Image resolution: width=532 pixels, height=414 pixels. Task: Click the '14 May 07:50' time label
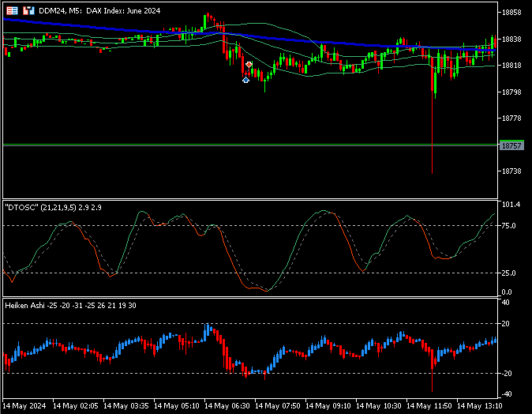[x=278, y=406]
